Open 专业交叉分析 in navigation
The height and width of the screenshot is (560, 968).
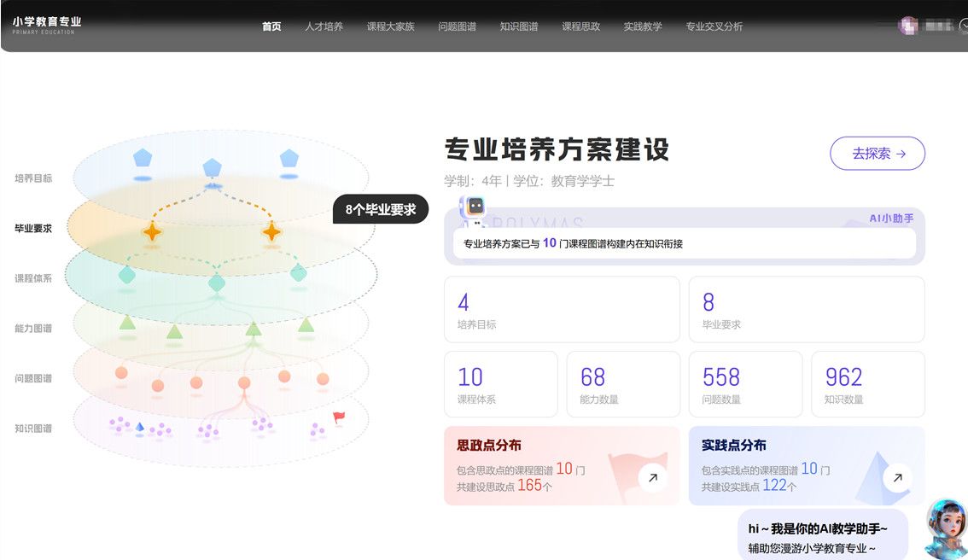(714, 26)
